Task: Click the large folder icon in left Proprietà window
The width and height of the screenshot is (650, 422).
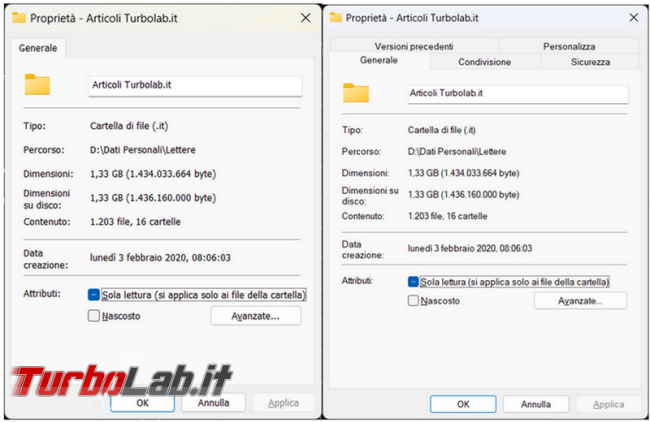Action: click(x=37, y=85)
